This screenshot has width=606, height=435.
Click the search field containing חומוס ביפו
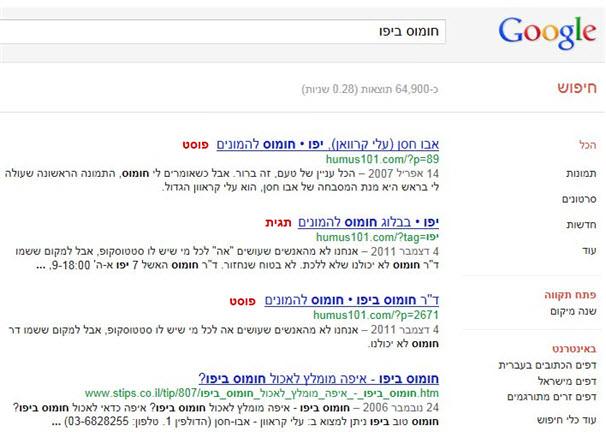(223, 31)
